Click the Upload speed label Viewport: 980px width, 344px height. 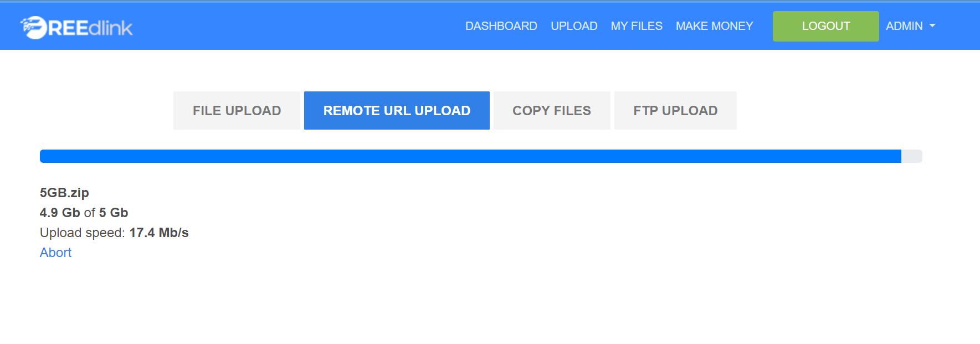tap(82, 233)
